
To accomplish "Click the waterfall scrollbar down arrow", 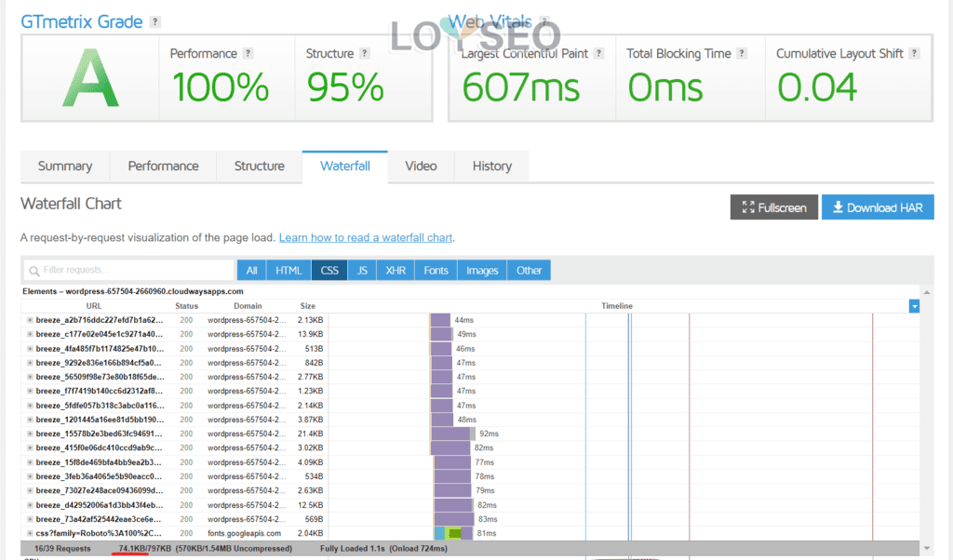I will click(x=927, y=549).
